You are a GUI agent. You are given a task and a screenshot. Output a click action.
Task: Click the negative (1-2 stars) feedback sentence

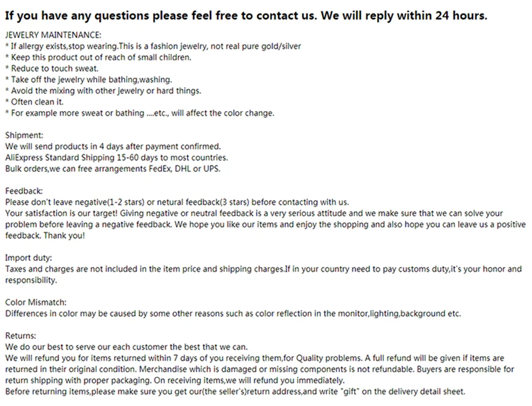pos(177,202)
